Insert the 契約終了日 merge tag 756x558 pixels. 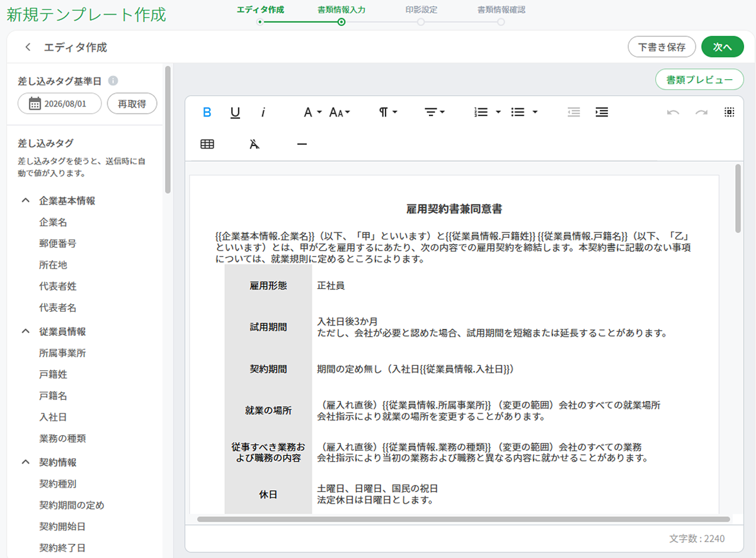coord(62,547)
